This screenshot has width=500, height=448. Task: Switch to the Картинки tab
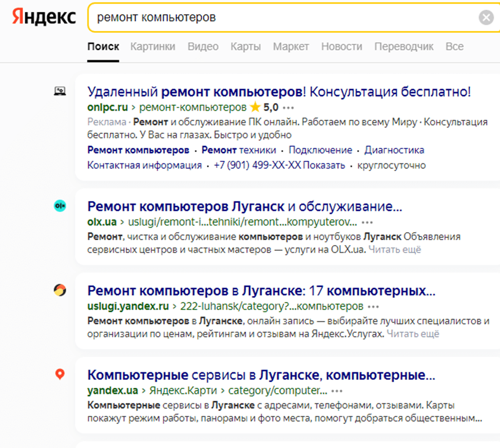coord(153,47)
